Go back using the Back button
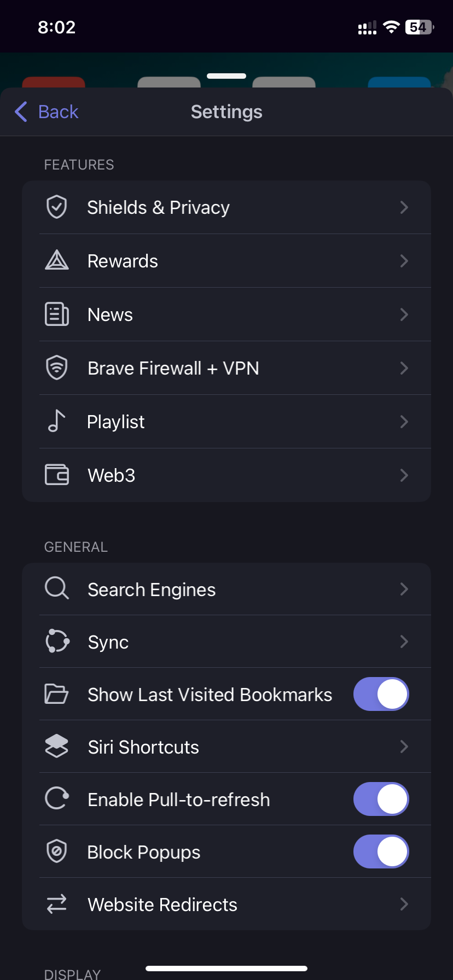This screenshot has height=980, width=453. pyautogui.click(x=47, y=112)
